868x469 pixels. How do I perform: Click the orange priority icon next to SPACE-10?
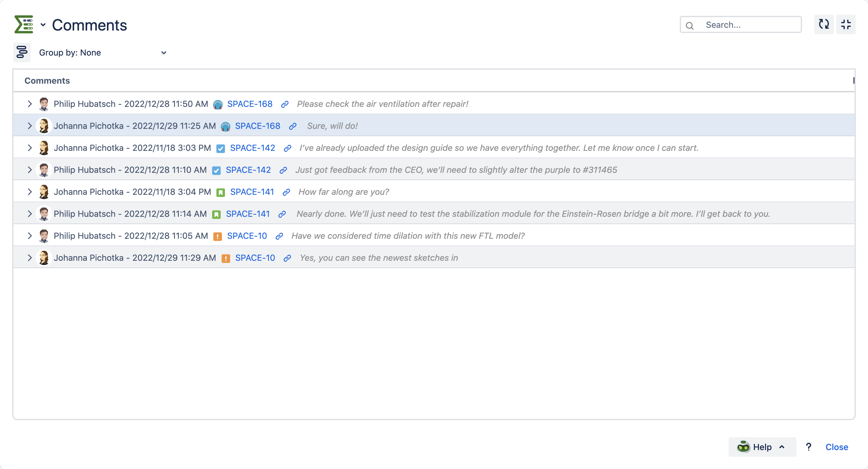tap(218, 236)
